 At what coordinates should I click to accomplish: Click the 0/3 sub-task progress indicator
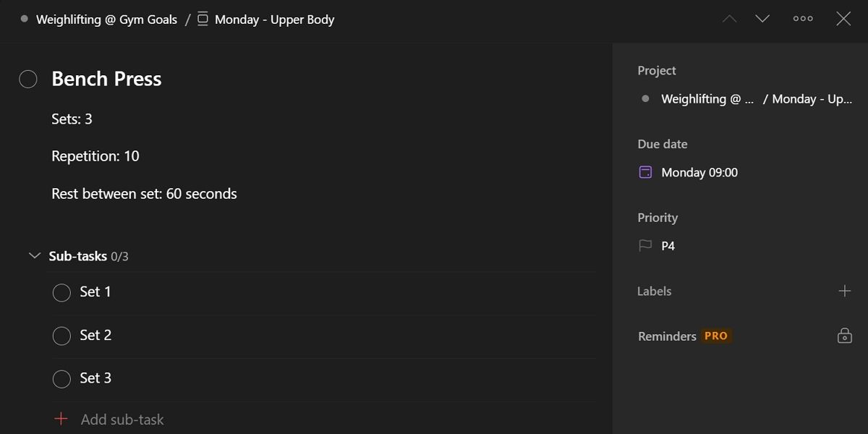[x=120, y=255]
